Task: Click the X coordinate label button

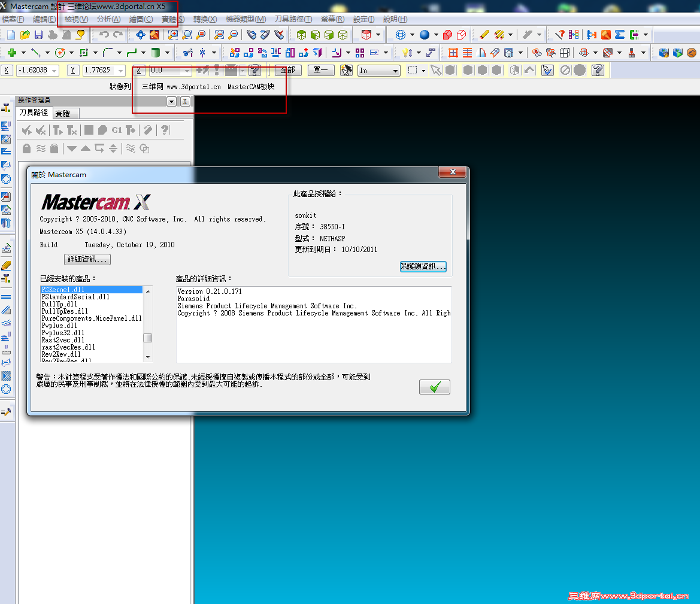Action: [7, 71]
